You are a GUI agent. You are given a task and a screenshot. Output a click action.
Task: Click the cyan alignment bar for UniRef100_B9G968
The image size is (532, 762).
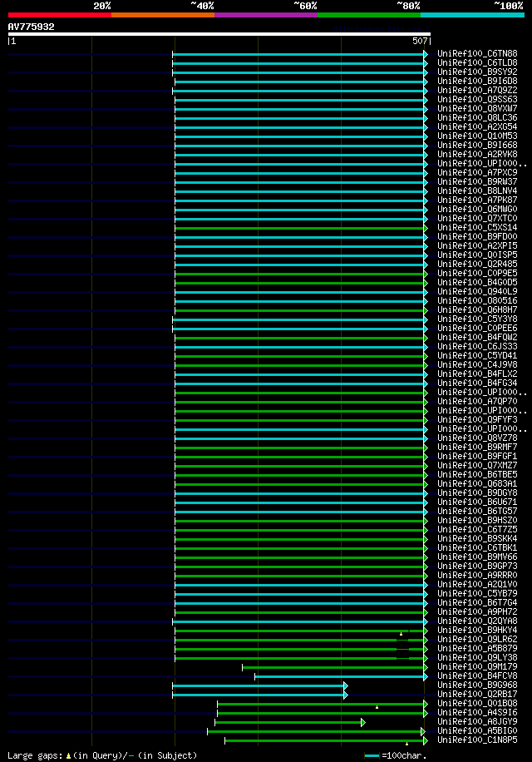click(x=259, y=685)
